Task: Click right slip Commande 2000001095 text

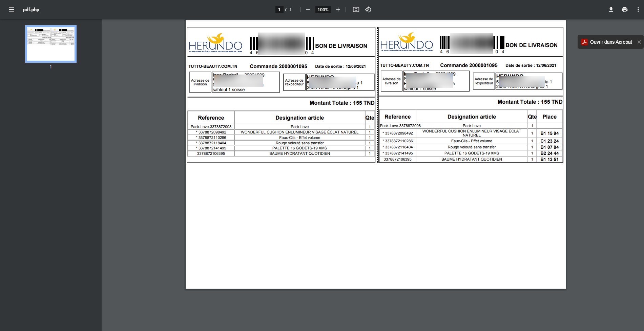Action: tap(469, 65)
